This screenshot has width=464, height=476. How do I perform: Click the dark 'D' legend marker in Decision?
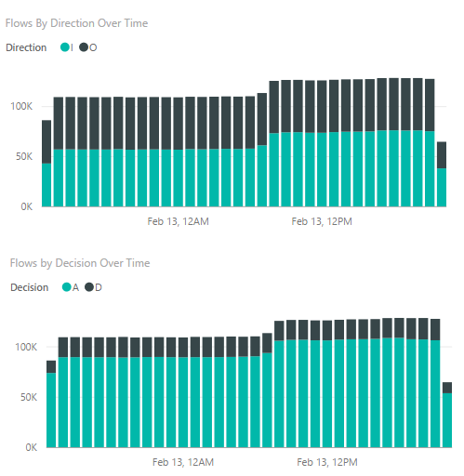89,287
